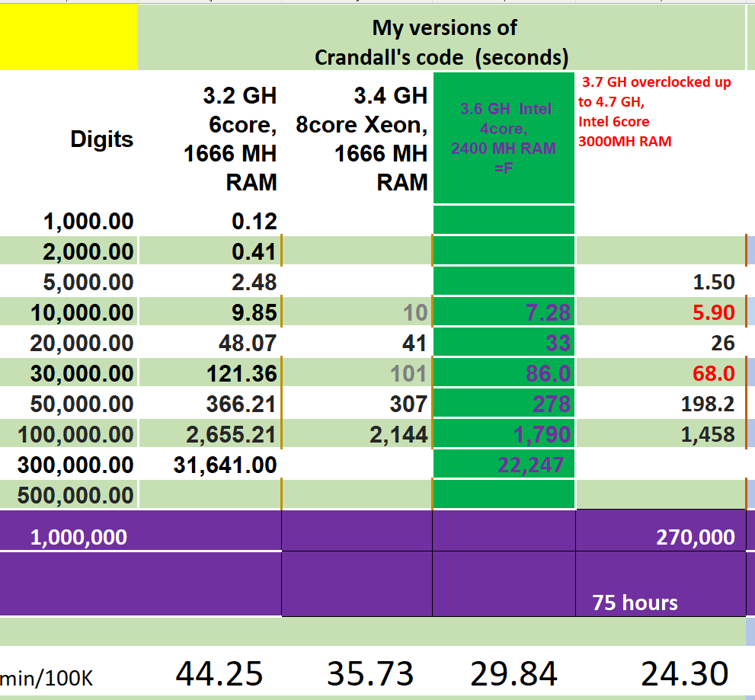
Task: Select the 44.25 summary value
Action: click(x=219, y=673)
